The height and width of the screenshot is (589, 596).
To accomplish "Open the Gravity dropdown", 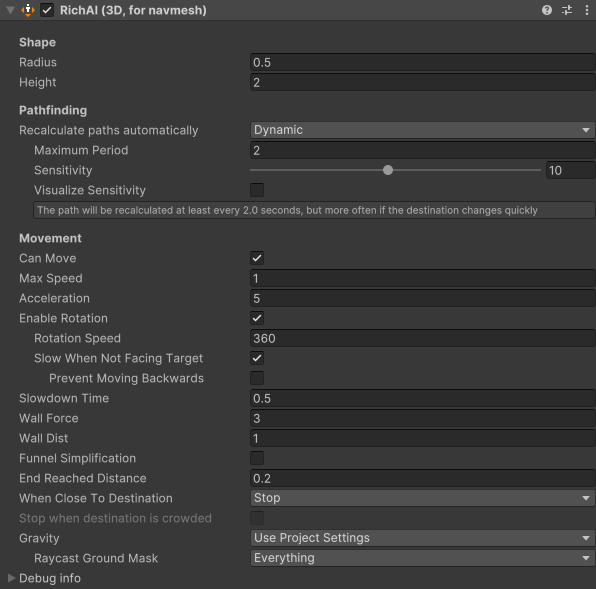I will pos(423,538).
